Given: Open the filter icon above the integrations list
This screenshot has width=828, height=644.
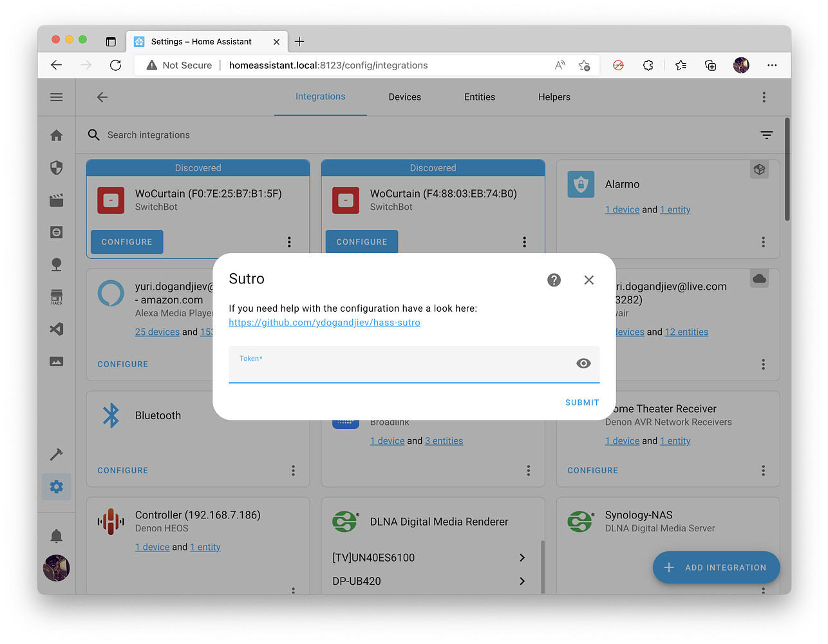Looking at the screenshot, I should coord(766,135).
